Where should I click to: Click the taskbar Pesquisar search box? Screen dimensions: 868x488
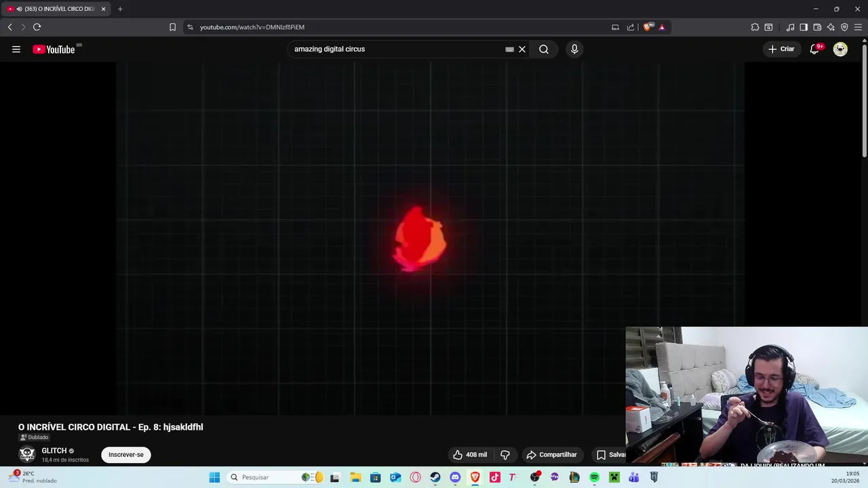[276, 477]
